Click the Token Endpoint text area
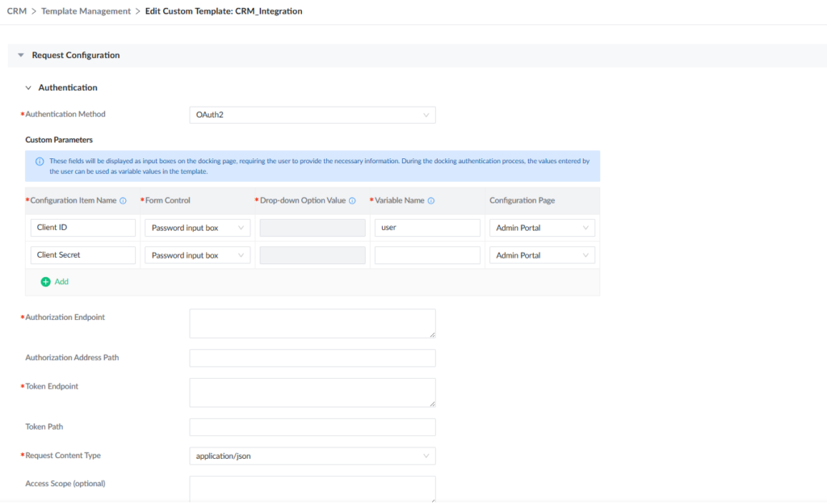The image size is (827, 504). [313, 393]
